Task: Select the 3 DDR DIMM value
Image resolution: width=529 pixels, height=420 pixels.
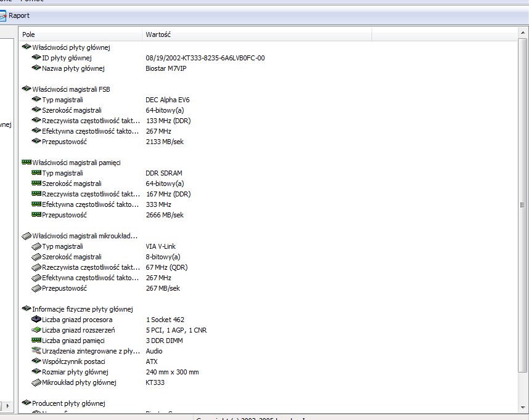Action: click(165, 341)
